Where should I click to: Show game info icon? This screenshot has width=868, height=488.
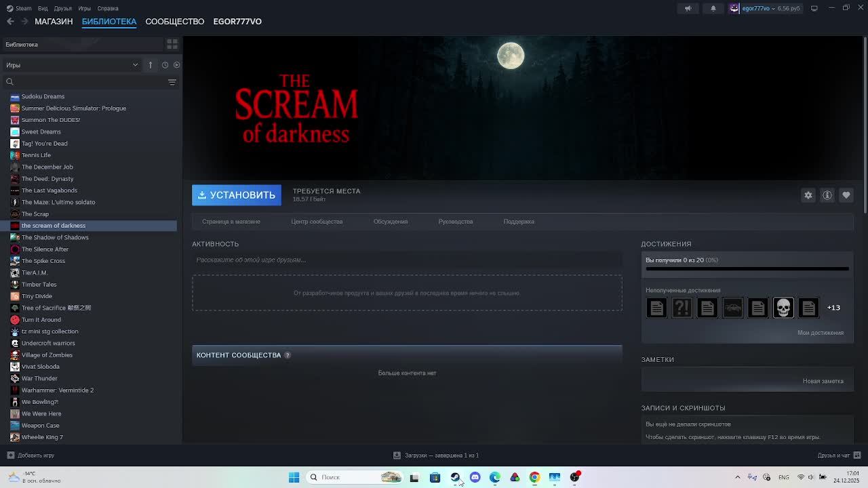click(827, 195)
